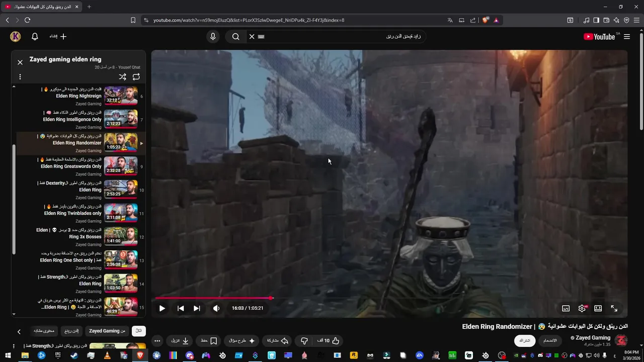Like the video (10 ألف)
Viewport: 644px width, 362px height.
(328, 341)
